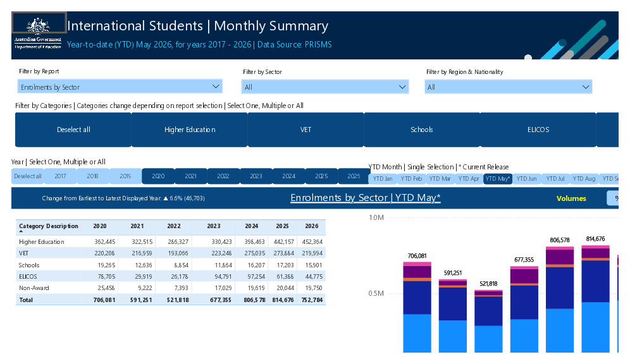The width and height of the screenshot is (630, 364).
Task: Toggle year 2025 in the Year slicer
Action: [x=321, y=176]
